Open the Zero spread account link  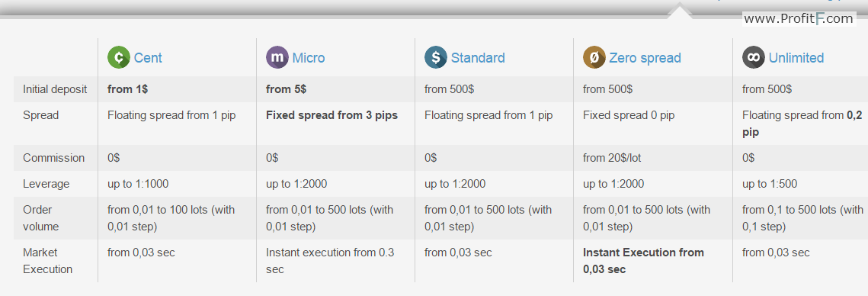645,58
